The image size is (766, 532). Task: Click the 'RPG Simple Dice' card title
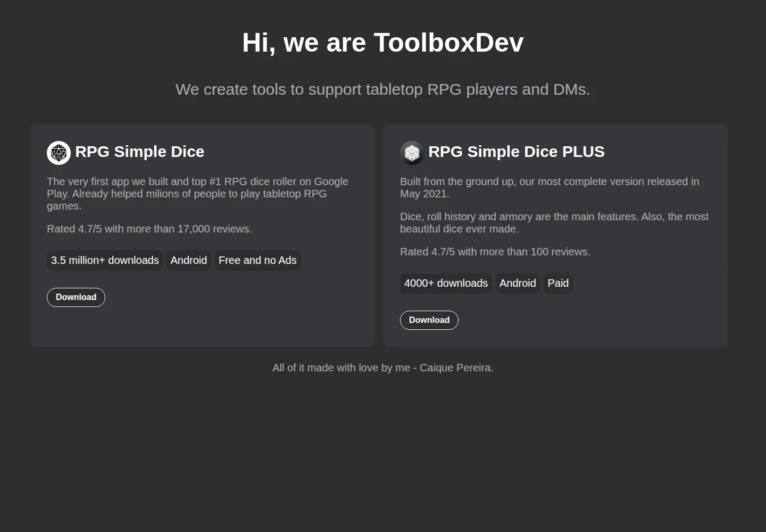(140, 152)
